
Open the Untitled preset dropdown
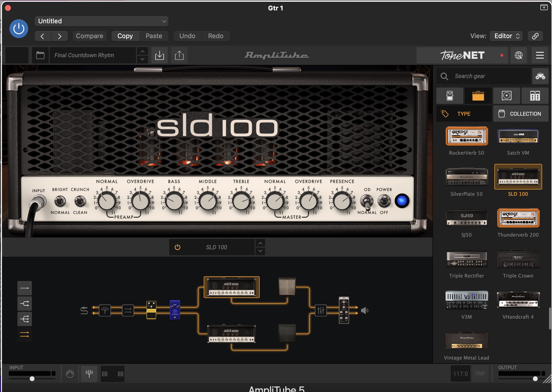pos(102,21)
